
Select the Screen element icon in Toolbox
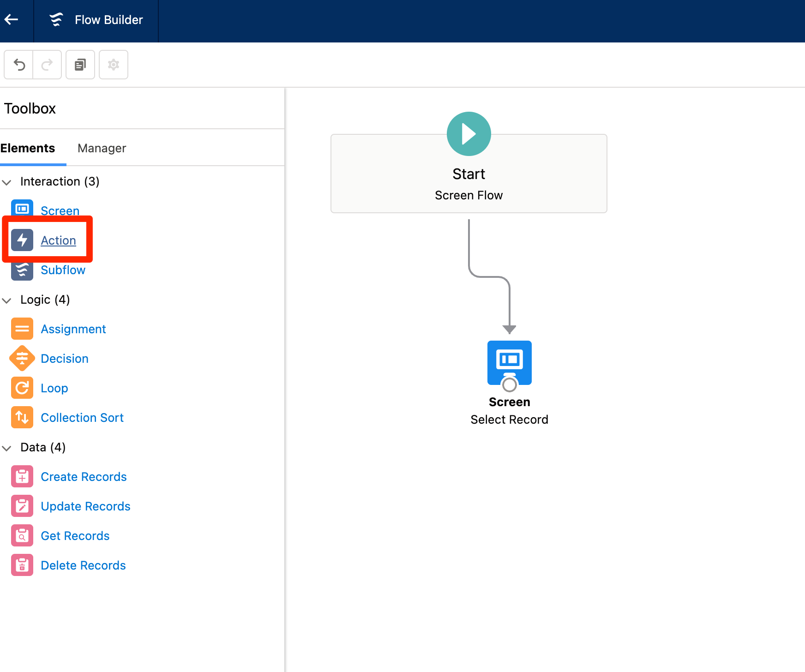pyautogui.click(x=22, y=209)
